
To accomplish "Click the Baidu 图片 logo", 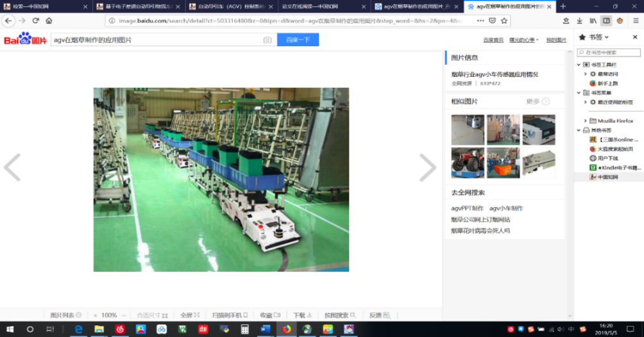I will (x=25, y=38).
